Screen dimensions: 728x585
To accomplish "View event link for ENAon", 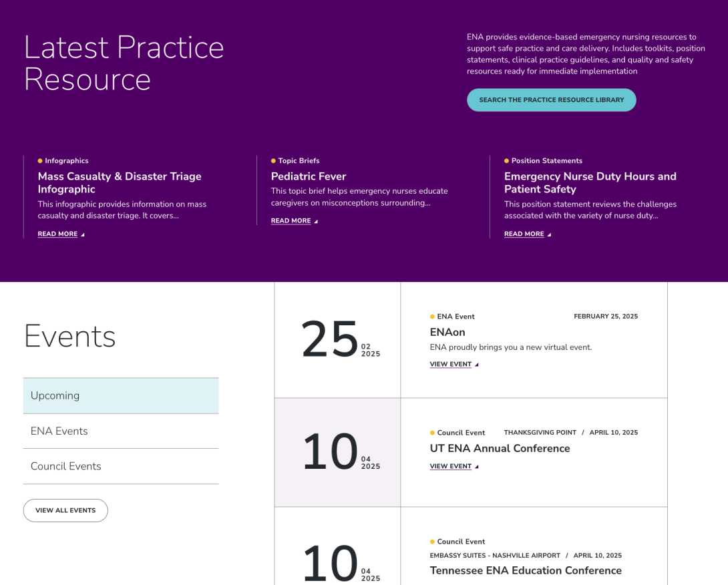I will pos(450,365).
